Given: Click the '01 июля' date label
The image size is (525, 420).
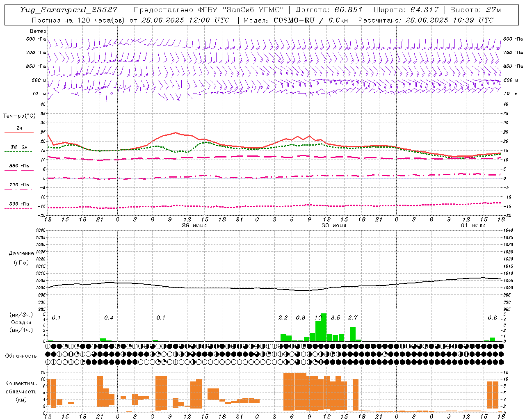Looking at the screenshot, I should pos(473,226).
